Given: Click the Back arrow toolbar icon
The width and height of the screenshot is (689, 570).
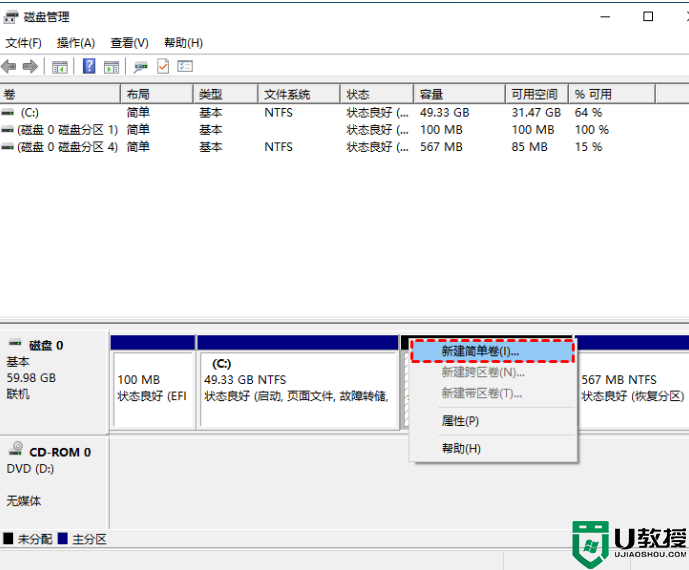Looking at the screenshot, I should [9, 67].
